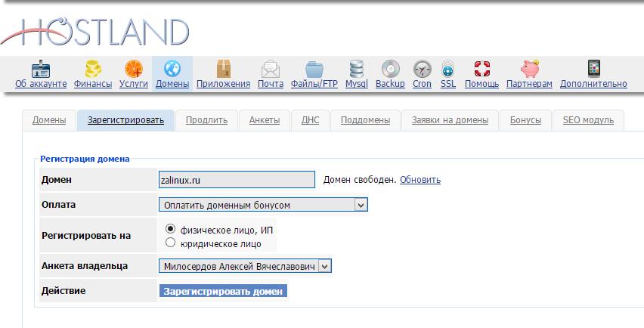Click the 'Партнерам' text link
Screen dimensions: 644x328
pos(529,84)
